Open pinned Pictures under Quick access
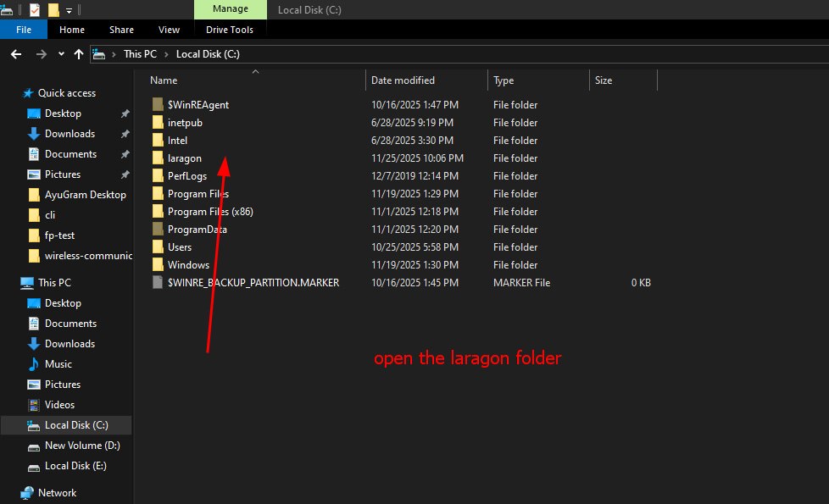The image size is (829, 504). click(63, 174)
